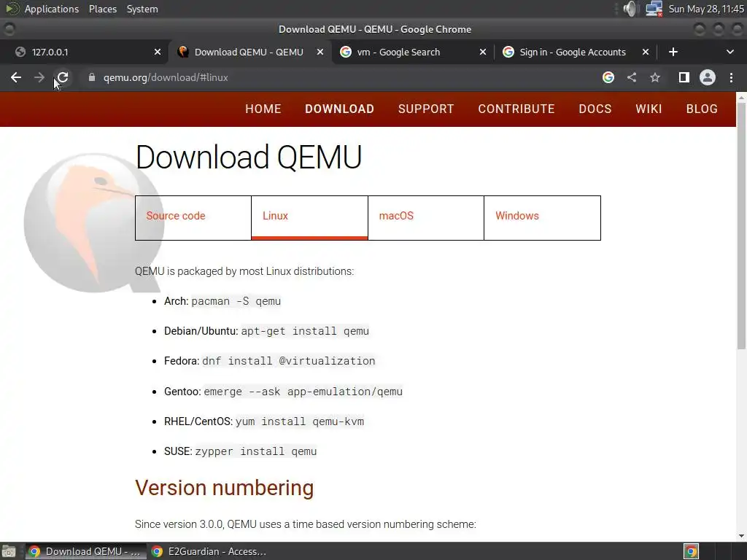
Task: Click the Version numbering heading
Action: (x=225, y=488)
